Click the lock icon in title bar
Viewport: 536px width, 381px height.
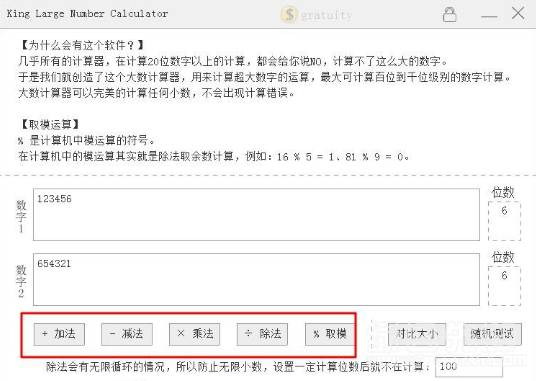(449, 15)
